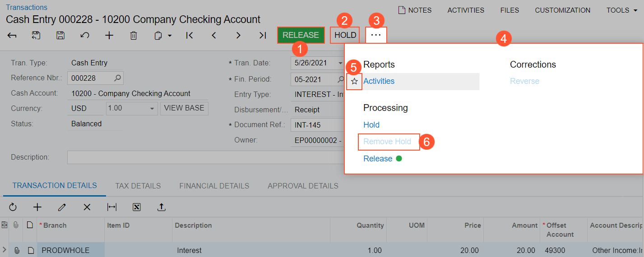Toggle favorite star next to Activities
Viewport: 644px width, 257px height.
[355, 82]
